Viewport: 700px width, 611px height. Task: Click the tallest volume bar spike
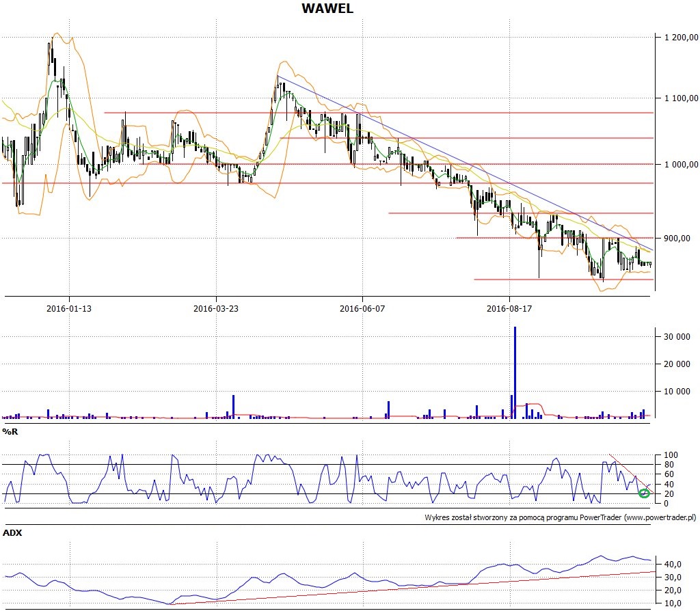(x=515, y=372)
